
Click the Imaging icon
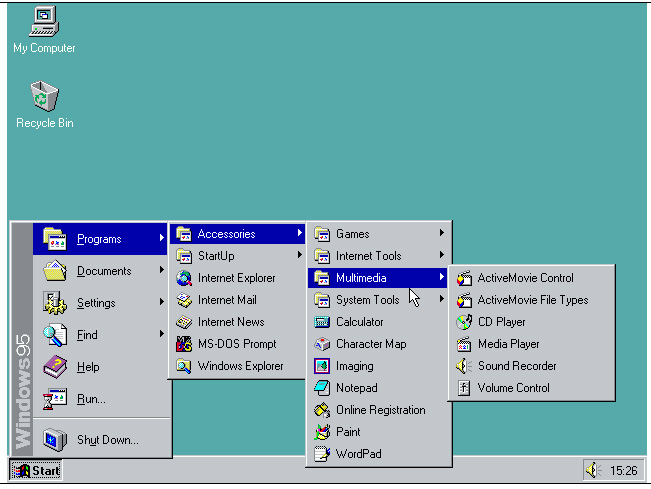point(322,366)
